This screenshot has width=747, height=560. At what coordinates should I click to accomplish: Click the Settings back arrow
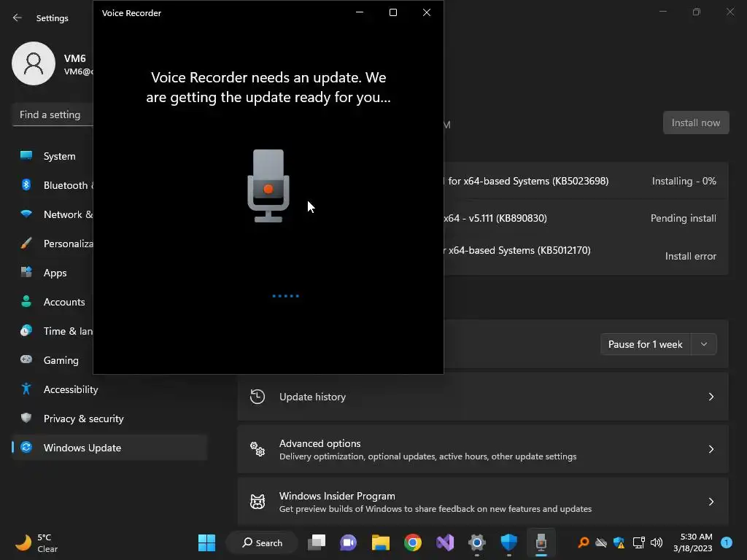coord(18,17)
